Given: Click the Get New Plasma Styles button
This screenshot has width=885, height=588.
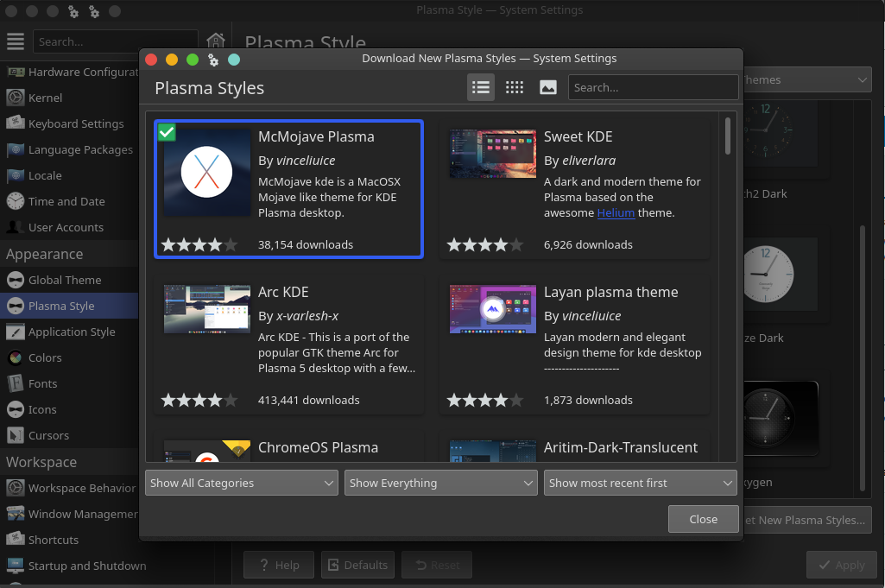Looking at the screenshot, I should 807,521.
